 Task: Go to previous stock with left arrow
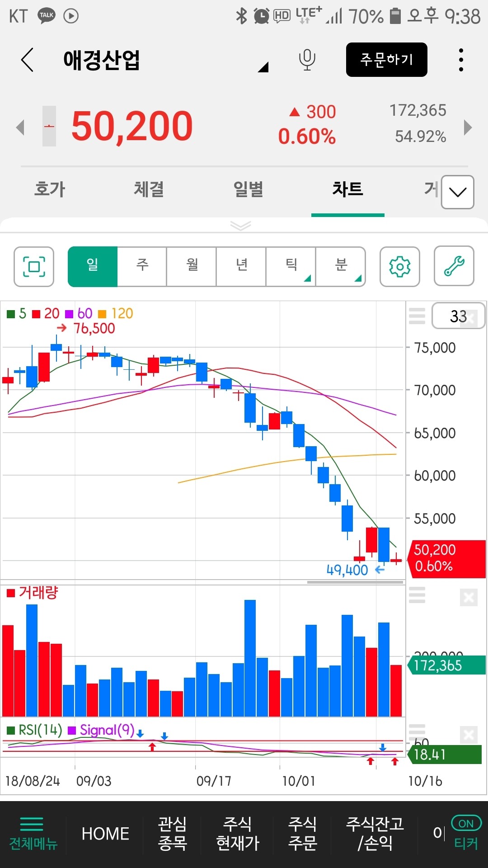point(20,127)
